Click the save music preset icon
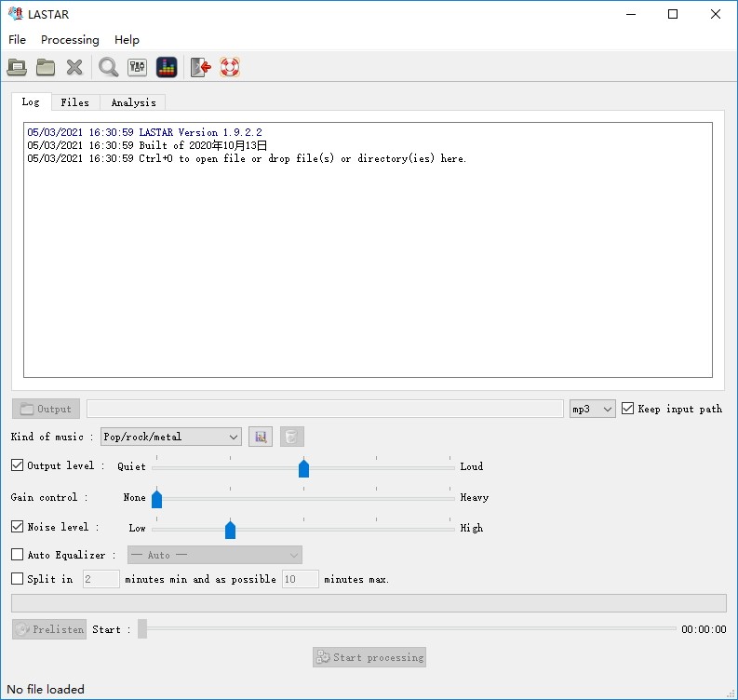Screen dimensions: 738x700 (261, 437)
